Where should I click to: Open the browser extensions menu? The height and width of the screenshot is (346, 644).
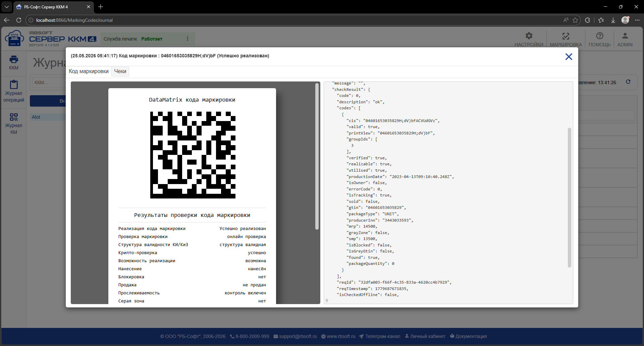587,20
